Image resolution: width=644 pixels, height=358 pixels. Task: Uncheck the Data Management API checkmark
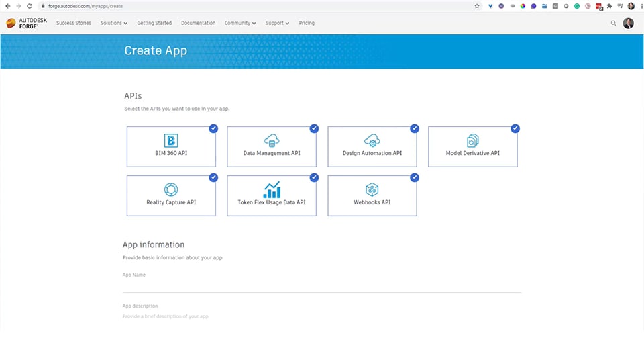tap(314, 128)
